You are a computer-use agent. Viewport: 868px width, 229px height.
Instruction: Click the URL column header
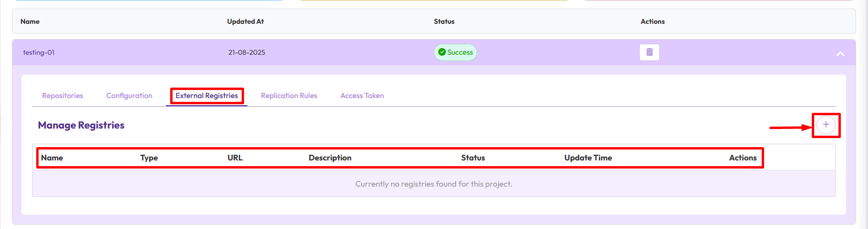pyautogui.click(x=235, y=158)
